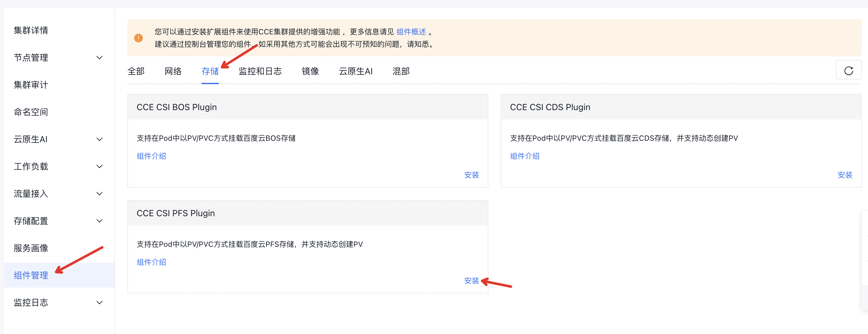Switch to the 混部 tab
This screenshot has height=334, width=868.
point(401,71)
